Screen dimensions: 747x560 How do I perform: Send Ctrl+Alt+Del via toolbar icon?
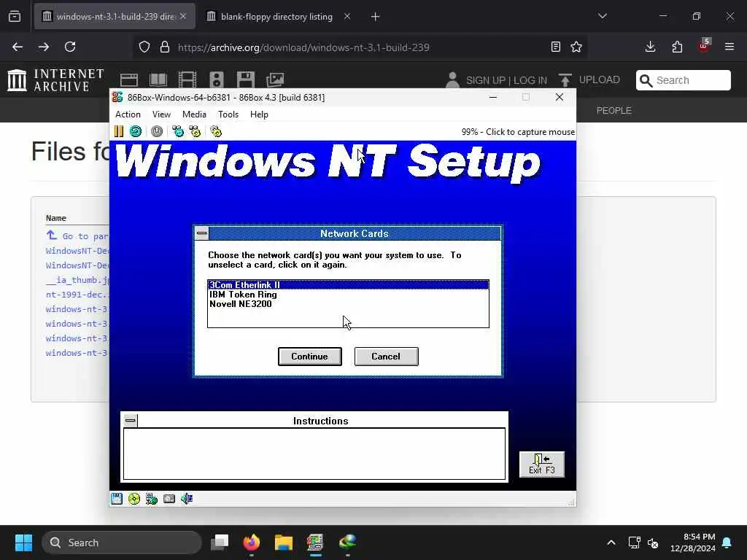[178, 131]
